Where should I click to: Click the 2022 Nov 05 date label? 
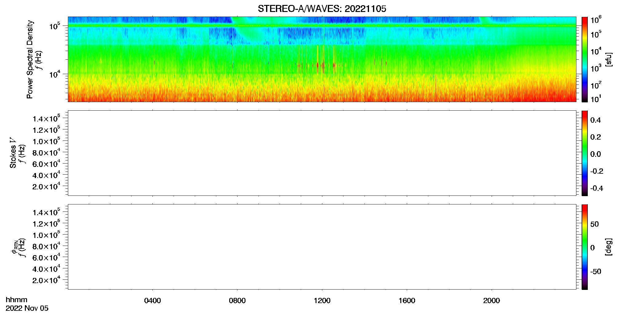coord(27,308)
